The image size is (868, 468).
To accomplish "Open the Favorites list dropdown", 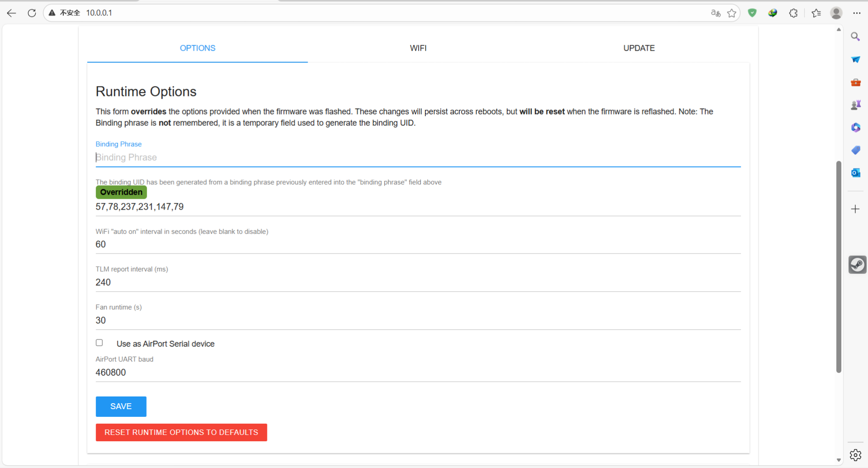I will pos(816,13).
